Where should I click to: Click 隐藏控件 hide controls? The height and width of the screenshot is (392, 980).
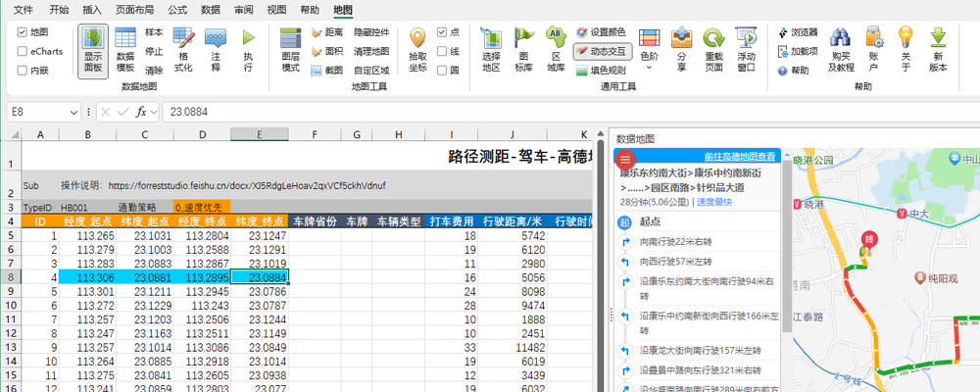tap(371, 32)
